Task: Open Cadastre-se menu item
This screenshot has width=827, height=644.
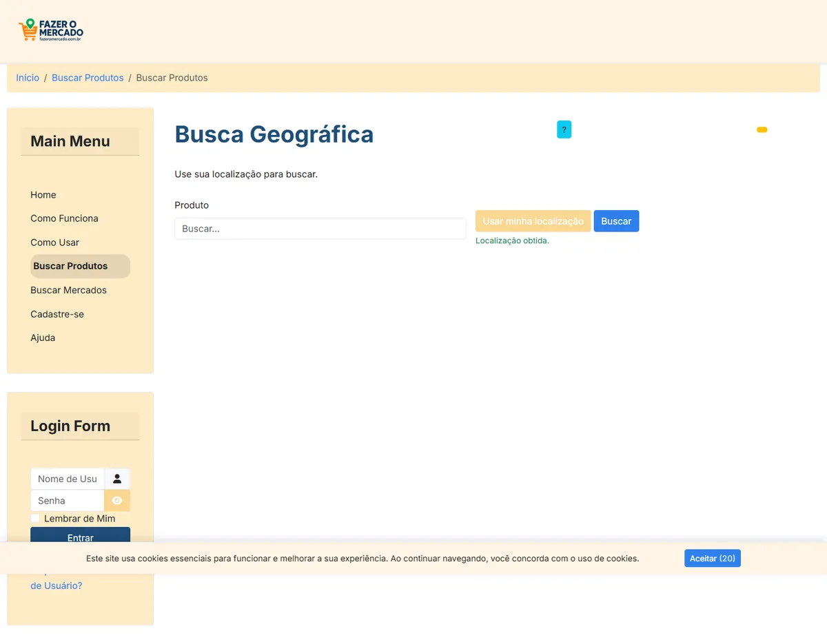Action: [57, 314]
